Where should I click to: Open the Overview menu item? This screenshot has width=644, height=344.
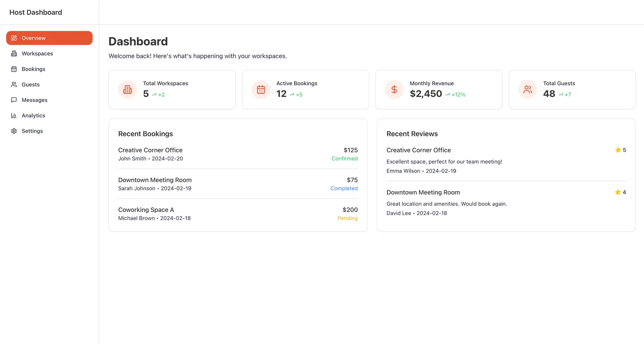point(50,38)
